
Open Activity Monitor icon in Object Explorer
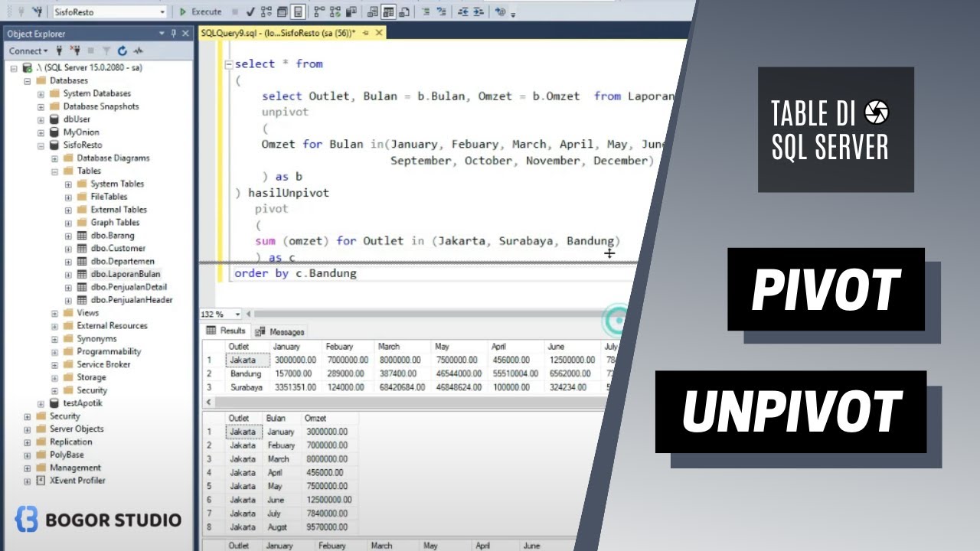[139, 51]
